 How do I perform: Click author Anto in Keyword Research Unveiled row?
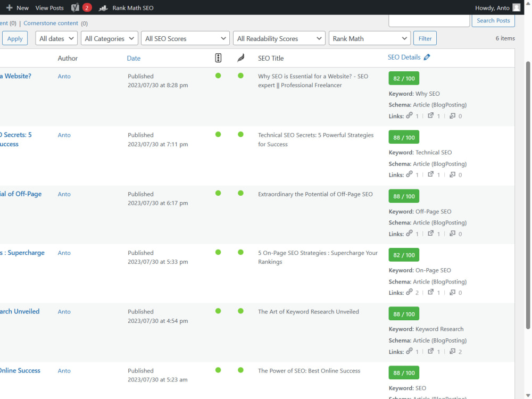pyautogui.click(x=64, y=311)
